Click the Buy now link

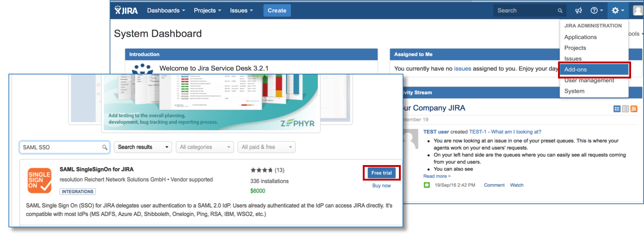point(382,186)
